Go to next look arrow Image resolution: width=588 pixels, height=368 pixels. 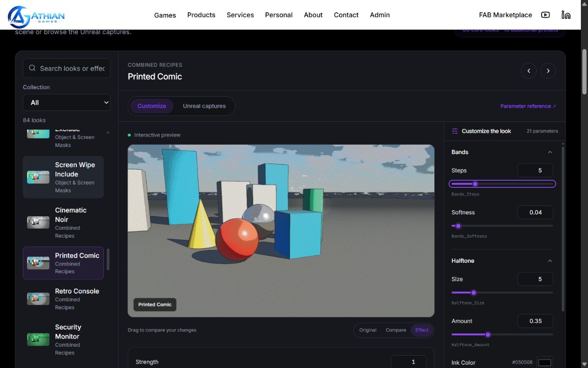pyautogui.click(x=548, y=71)
